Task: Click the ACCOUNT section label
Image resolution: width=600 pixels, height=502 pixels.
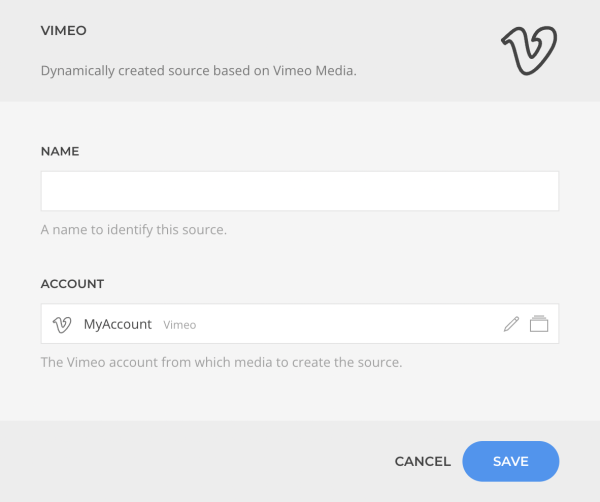Action: [72, 284]
